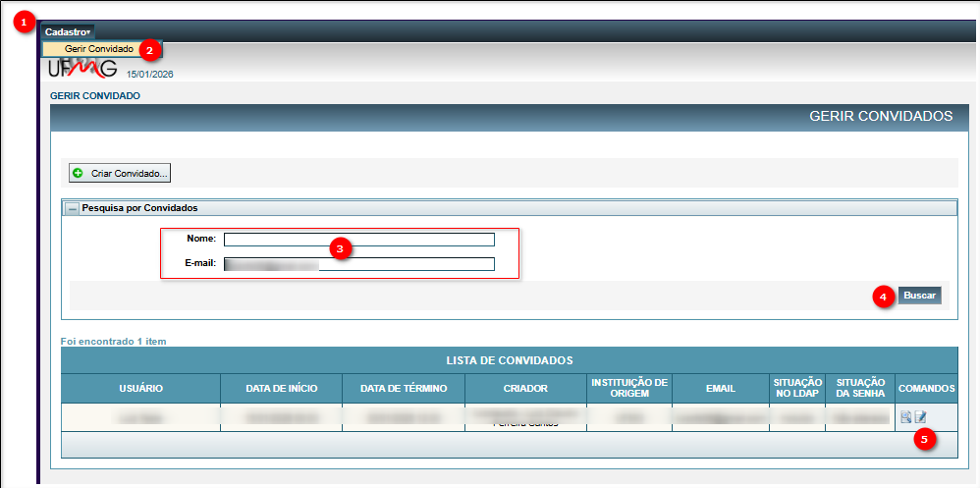Click the Buscar search button
Viewport: 980px width, 488px height.
pos(919,296)
